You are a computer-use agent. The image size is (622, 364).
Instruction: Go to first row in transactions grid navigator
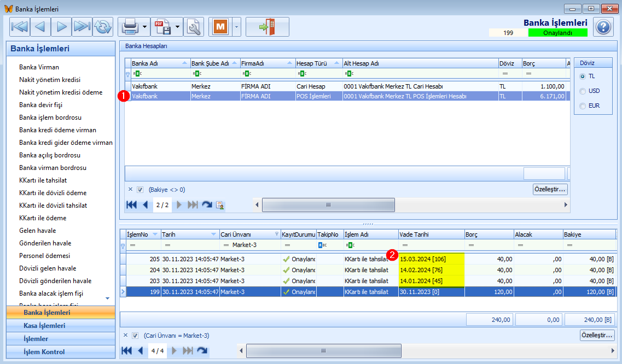pyautogui.click(x=126, y=350)
